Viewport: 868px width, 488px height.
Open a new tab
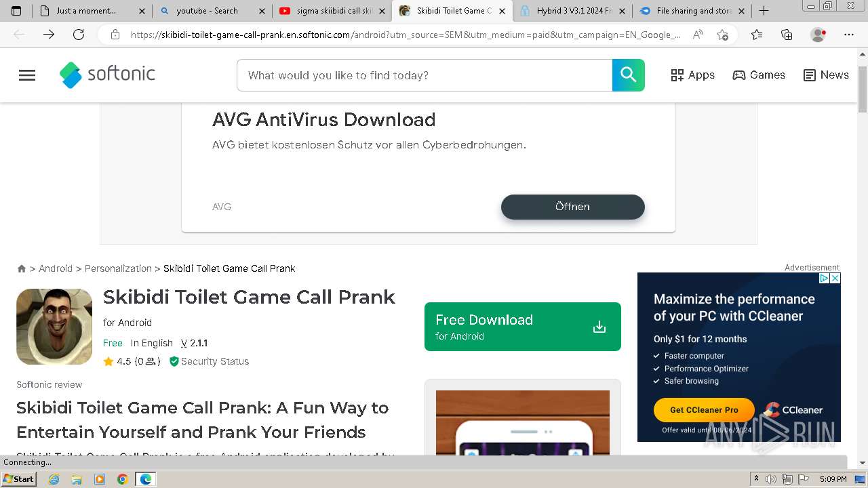[764, 11]
